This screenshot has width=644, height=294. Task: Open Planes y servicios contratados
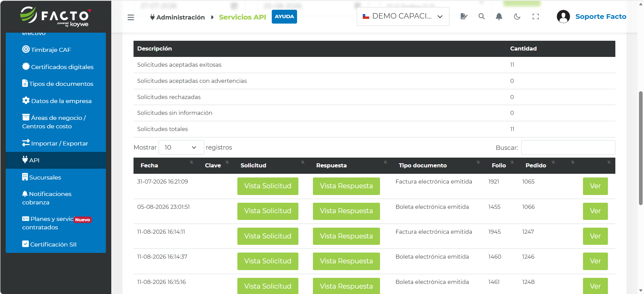[56, 223]
